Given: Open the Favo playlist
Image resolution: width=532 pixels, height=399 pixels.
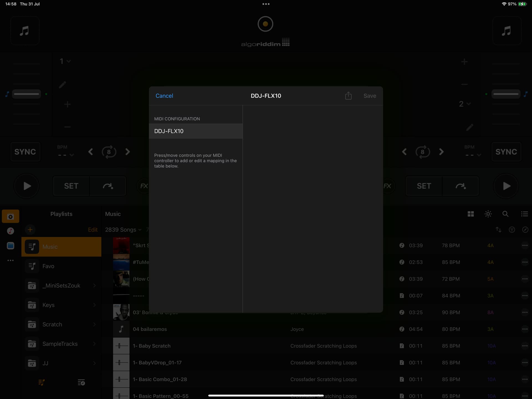Looking at the screenshot, I should [62, 266].
